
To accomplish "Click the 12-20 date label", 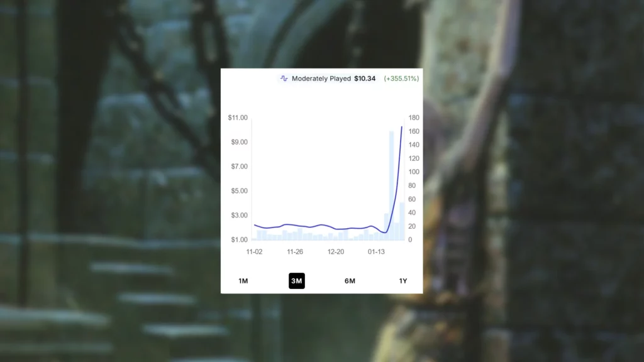I will [x=336, y=251].
